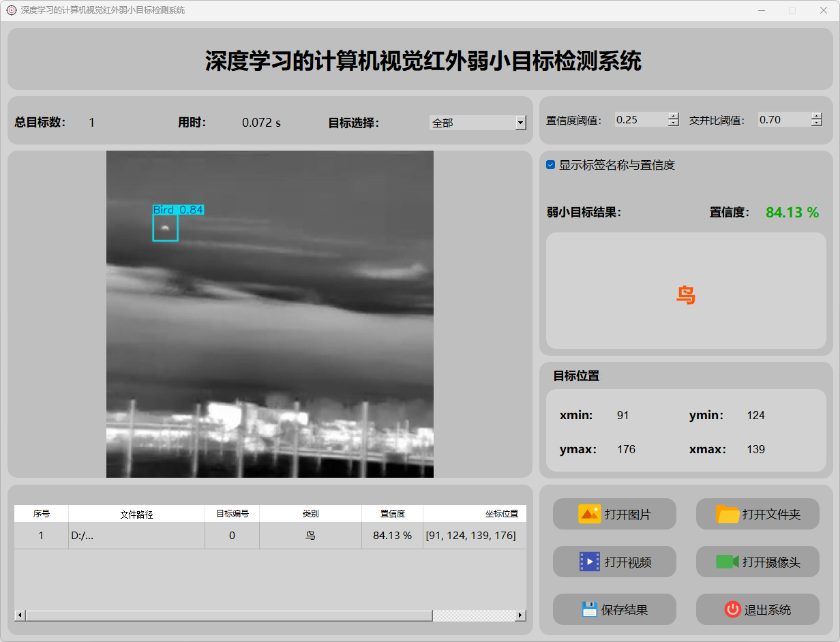The image size is (840, 642).
Task: Open the 目标选择 dropdown list
Action: [520, 123]
